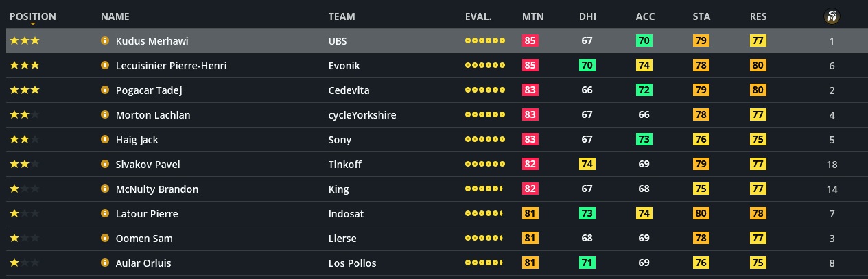The height and width of the screenshot is (279, 868).
Task: Sort by MTN mountain rating header
Action: pyautogui.click(x=532, y=16)
